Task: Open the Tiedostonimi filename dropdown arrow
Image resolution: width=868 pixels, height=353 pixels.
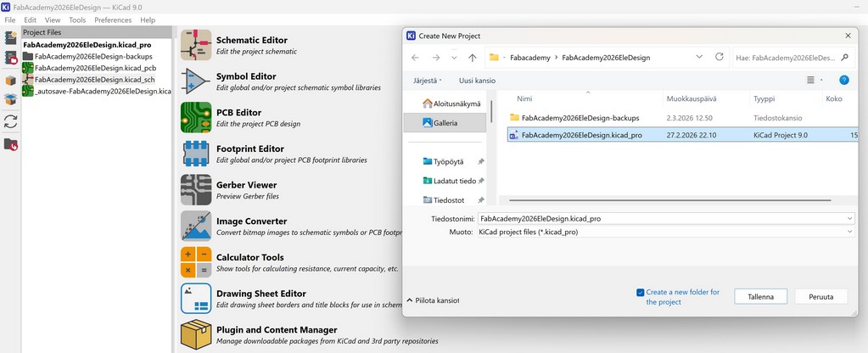Action: pos(849,218)
